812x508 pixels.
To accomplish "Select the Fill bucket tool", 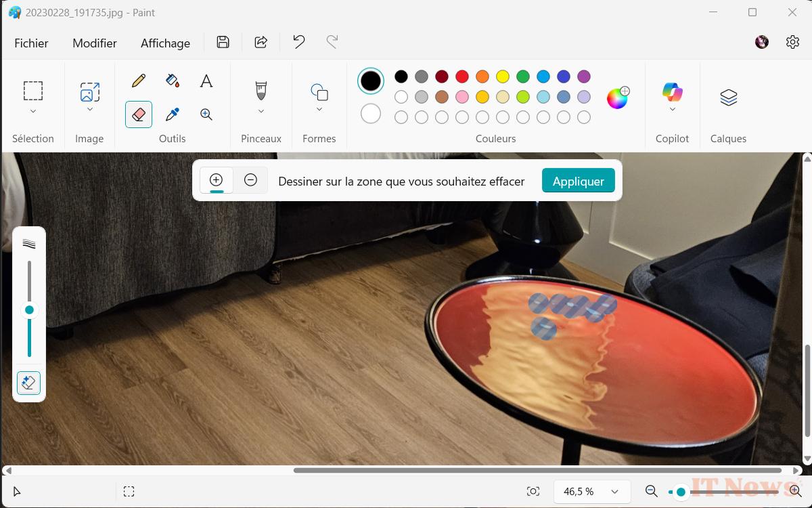I will 173,81.
